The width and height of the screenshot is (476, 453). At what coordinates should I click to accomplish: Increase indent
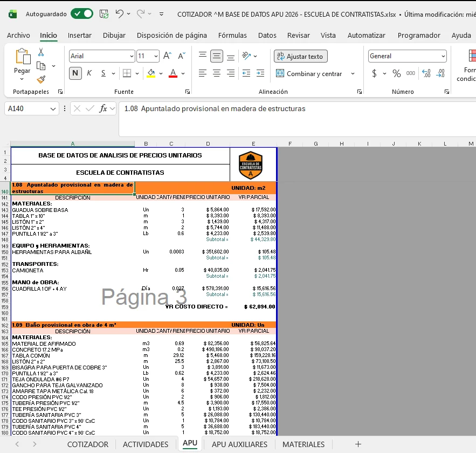(x=260, y=73)
